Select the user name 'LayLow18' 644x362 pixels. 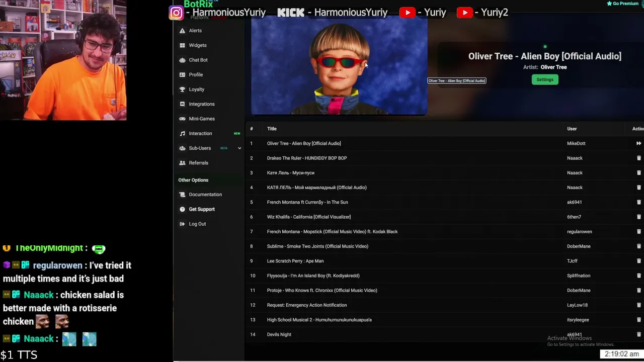(577, 305)
